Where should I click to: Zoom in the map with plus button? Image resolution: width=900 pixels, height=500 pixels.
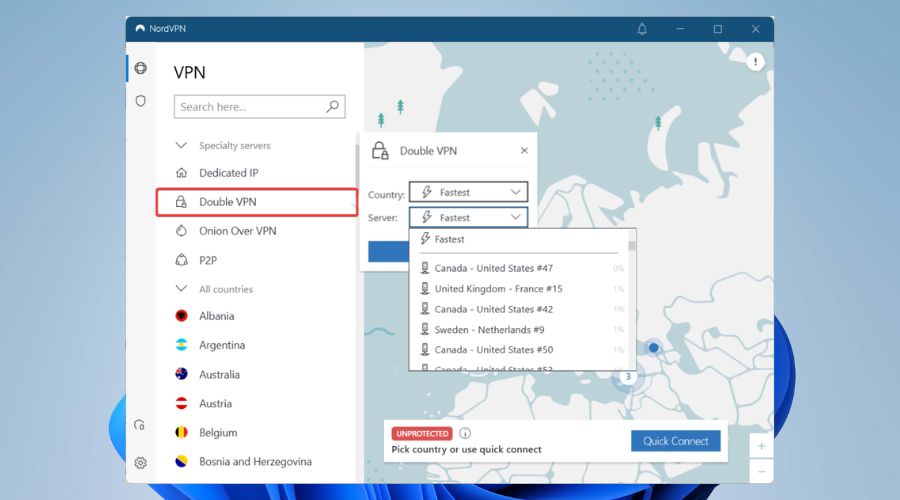point(761,447)
